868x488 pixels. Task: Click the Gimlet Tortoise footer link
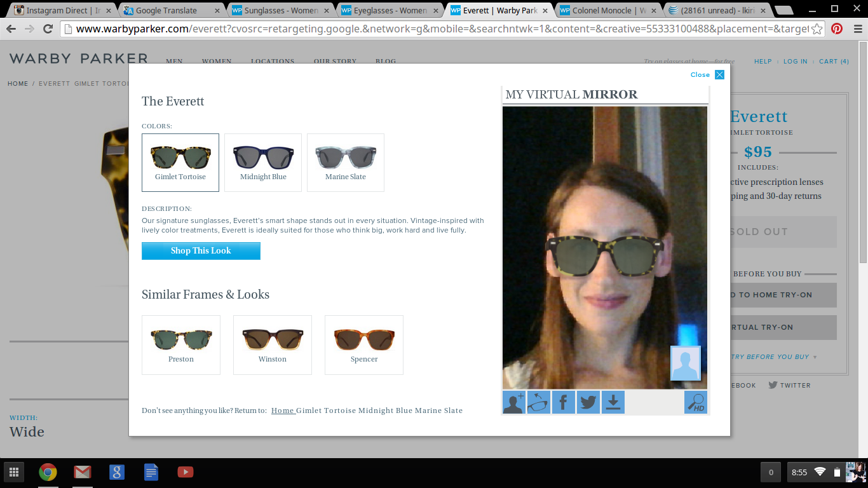coord(326,410)
